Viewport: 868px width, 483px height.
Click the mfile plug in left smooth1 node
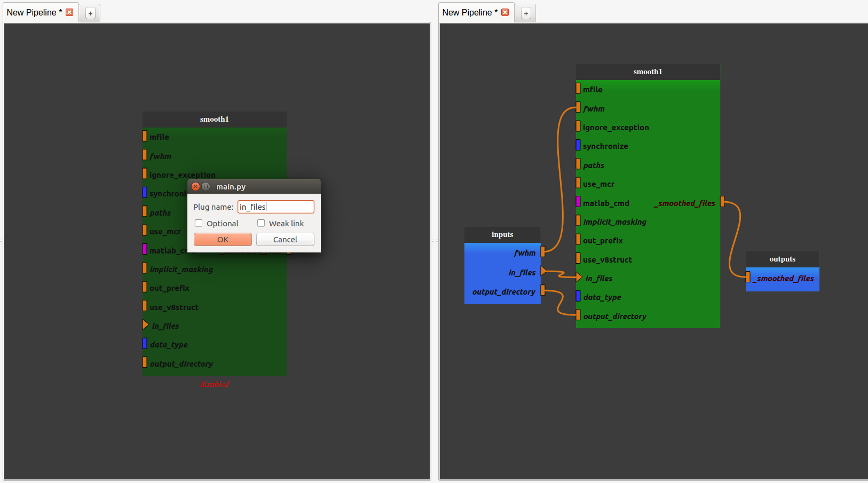(145, 136)
